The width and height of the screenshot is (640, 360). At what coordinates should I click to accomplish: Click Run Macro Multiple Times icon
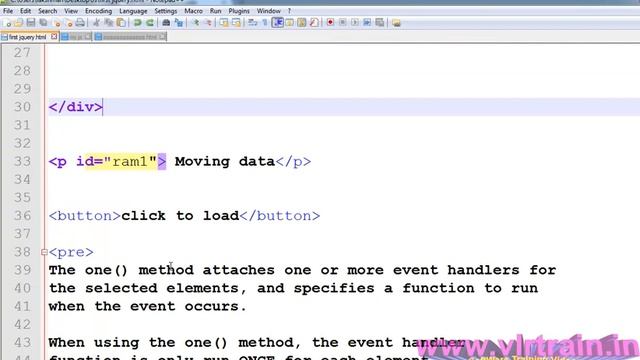pyautogui.click(x=367, y=23)
